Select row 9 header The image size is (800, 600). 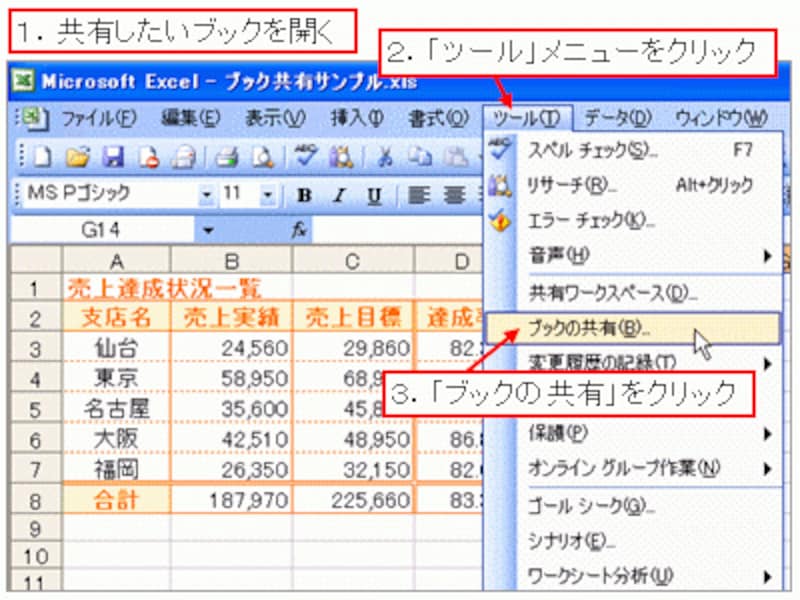[x=36, y=529]
